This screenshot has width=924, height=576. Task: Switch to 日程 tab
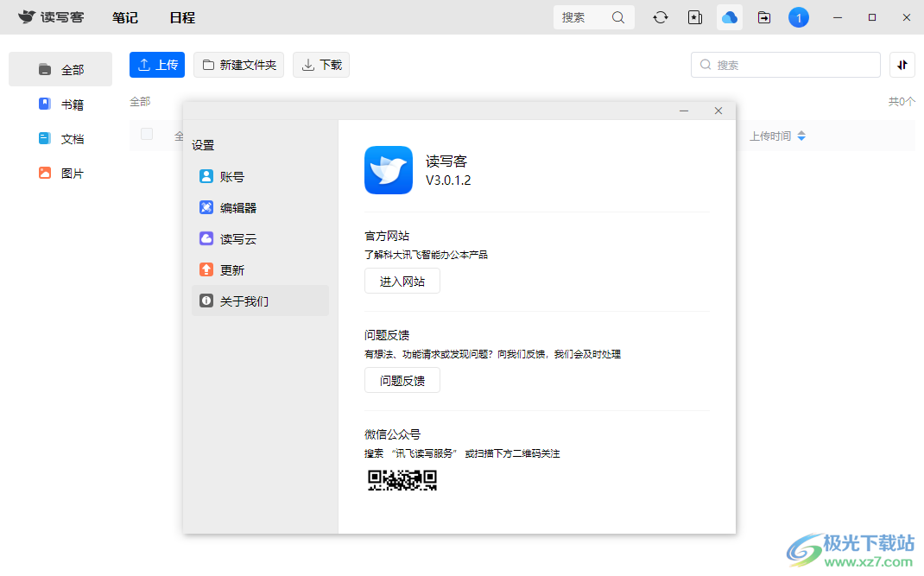(182, 17)
